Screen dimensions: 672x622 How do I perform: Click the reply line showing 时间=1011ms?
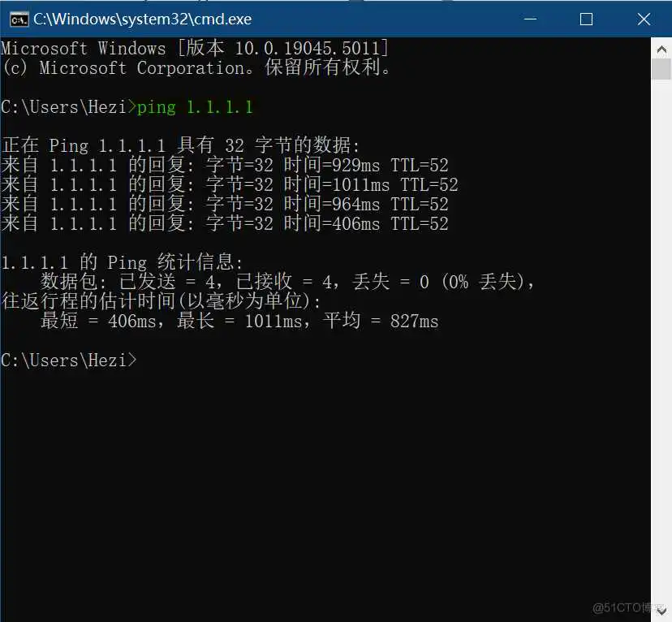(x=230, y=185)
